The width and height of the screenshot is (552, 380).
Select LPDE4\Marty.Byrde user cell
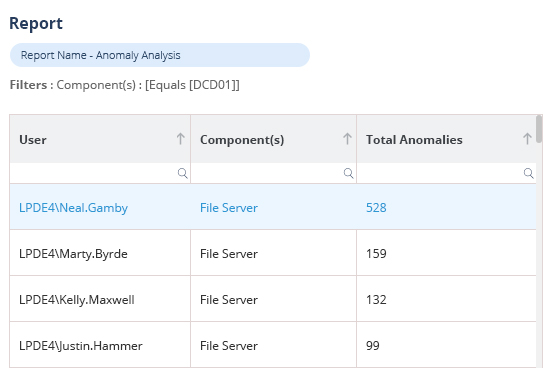[100, 254]
